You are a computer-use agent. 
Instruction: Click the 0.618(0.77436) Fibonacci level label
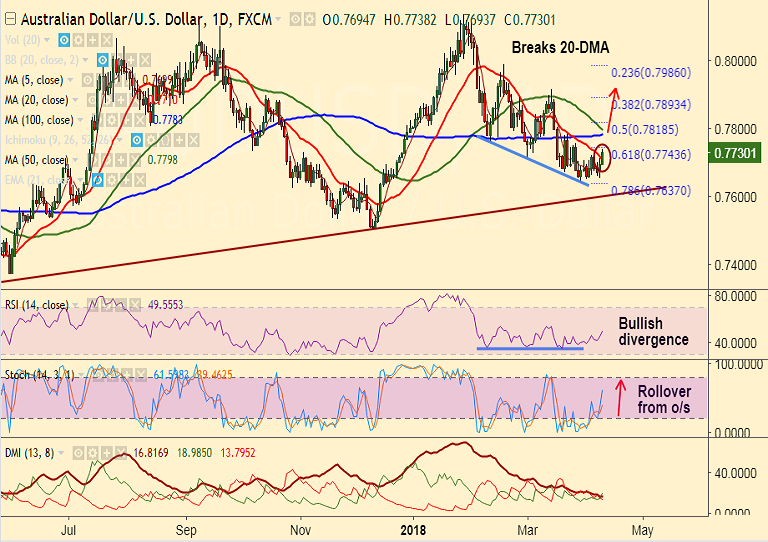(651, 155)
